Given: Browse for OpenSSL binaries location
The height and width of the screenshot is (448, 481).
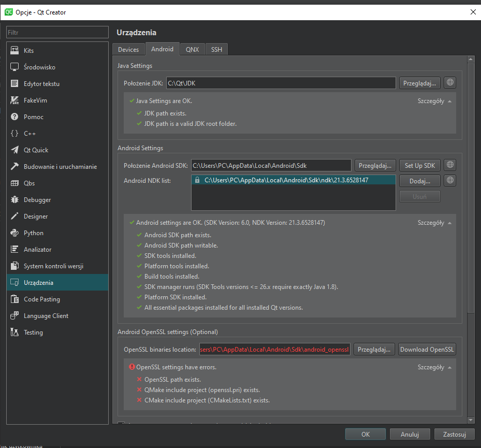Looking at the screenshot, I should click(374, 350).
